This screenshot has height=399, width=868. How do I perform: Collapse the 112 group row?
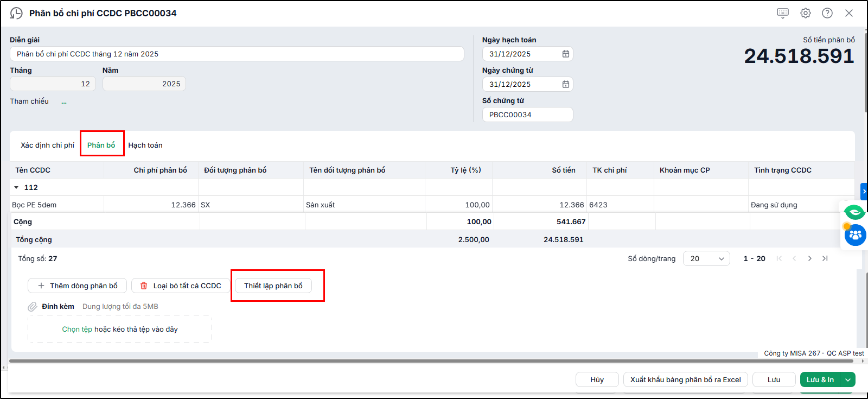tap(16, 187)
